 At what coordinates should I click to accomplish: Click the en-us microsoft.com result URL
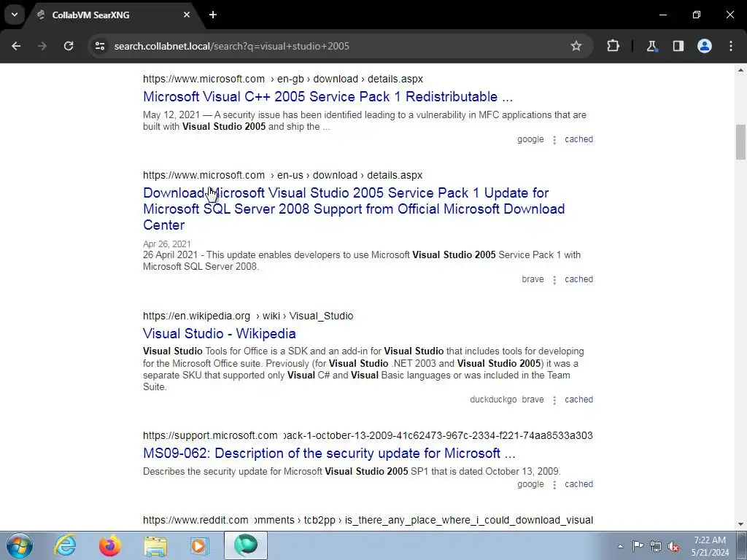click(x=282, y=175)
